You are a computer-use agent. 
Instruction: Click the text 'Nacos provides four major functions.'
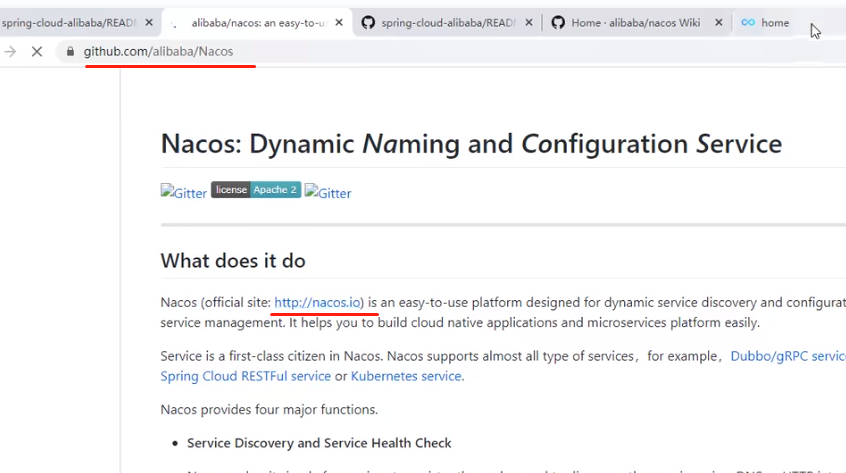[x=269, y=410]
